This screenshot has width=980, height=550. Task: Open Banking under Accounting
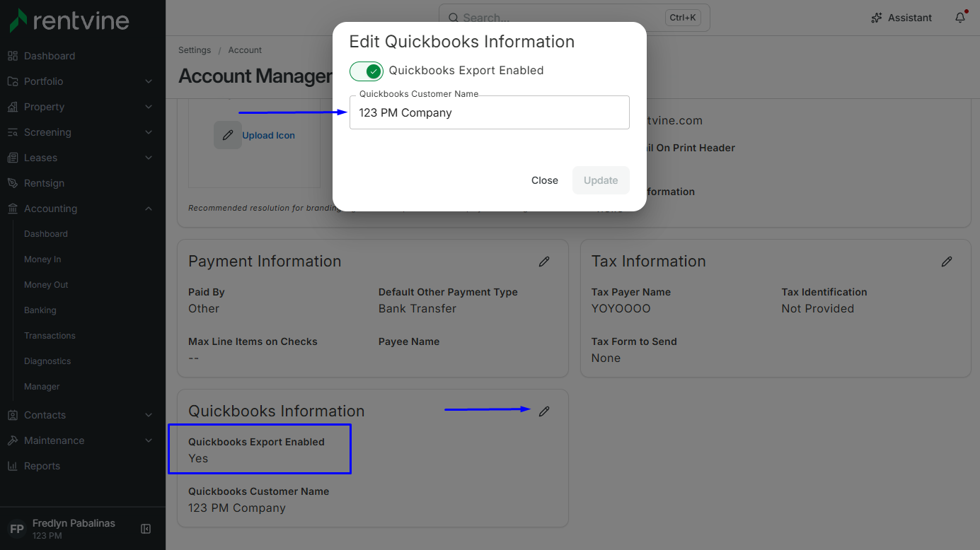[40, 310]
